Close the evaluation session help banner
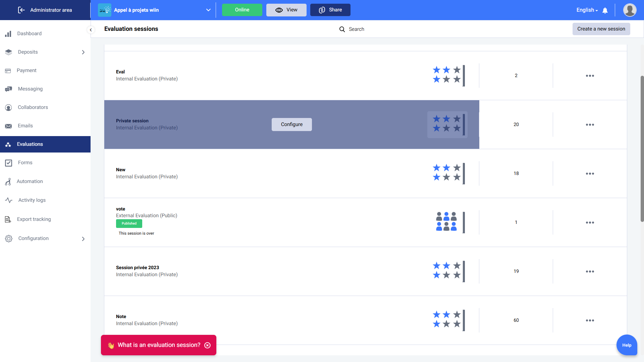The image size is (644, 362). (x=208, y=345)
